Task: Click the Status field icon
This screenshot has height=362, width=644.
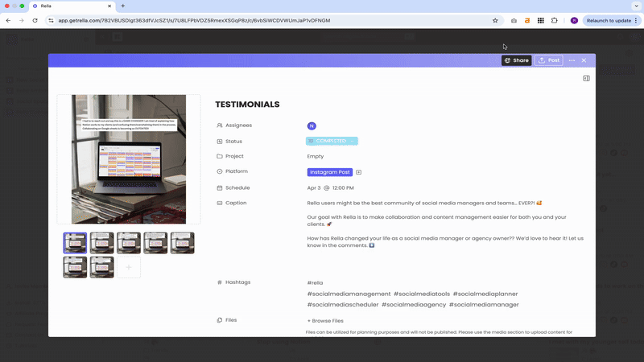Action: (219, 142)
